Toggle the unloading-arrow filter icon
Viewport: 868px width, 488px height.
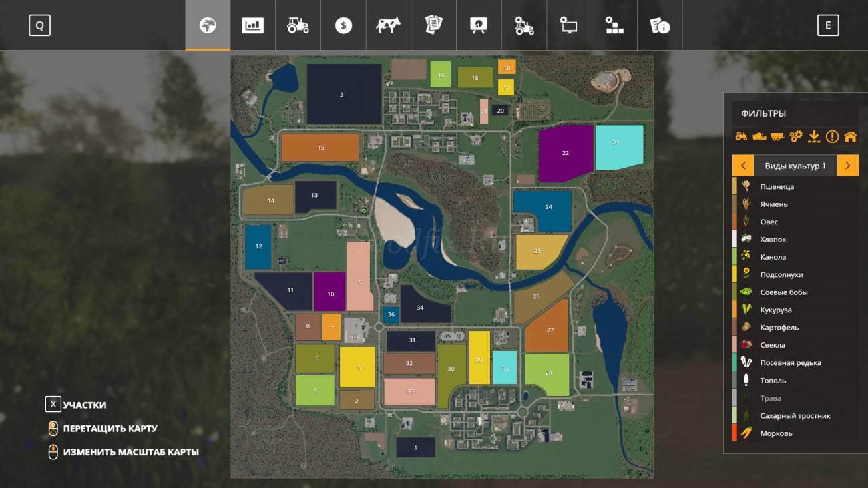(814, 136)
